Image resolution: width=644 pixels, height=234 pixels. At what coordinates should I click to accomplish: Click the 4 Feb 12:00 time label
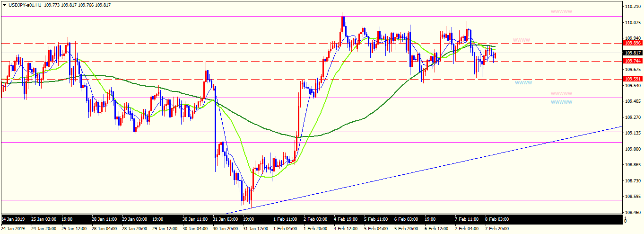pyautogui.click(x=346, y=228)
